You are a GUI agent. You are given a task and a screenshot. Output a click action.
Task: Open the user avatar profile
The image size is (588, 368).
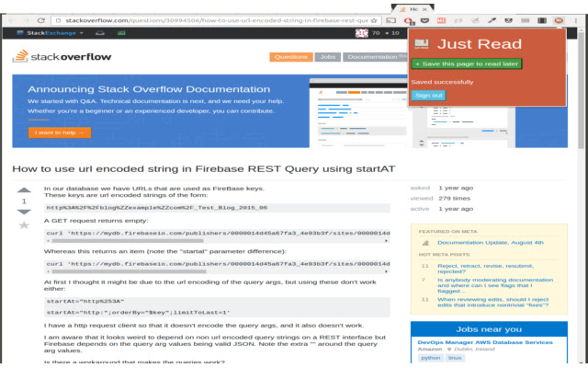click(361, 33)
